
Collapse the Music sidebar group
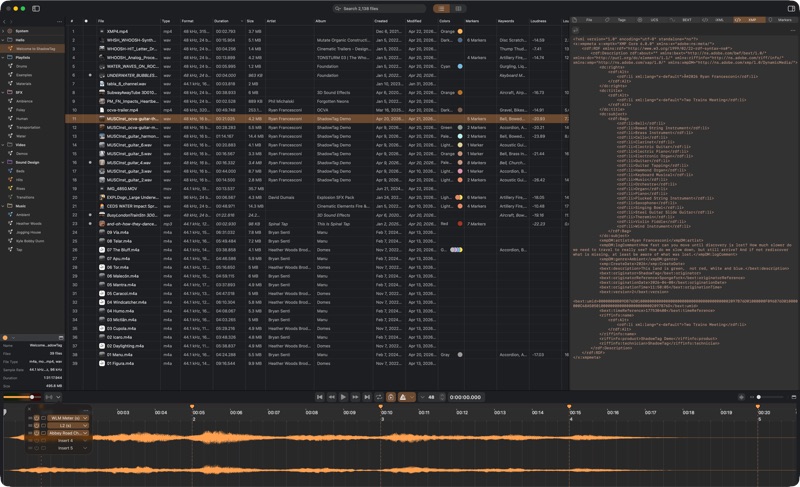coord(3,206)
